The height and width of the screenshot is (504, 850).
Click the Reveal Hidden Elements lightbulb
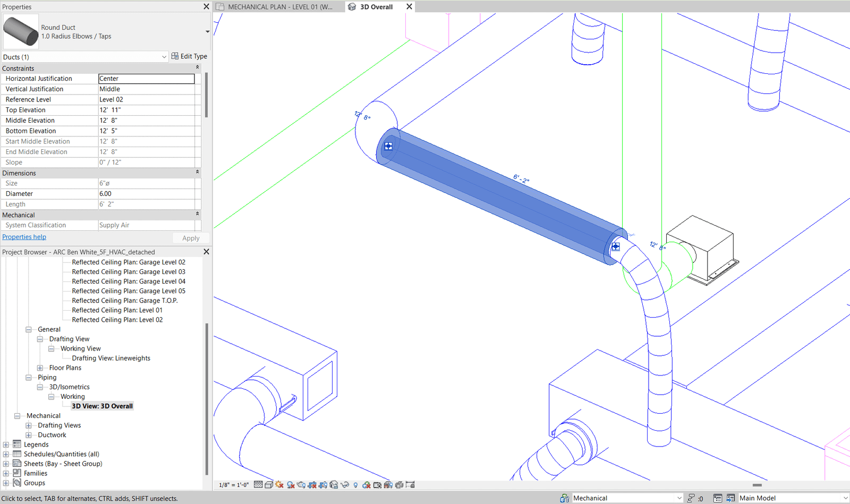355,484
